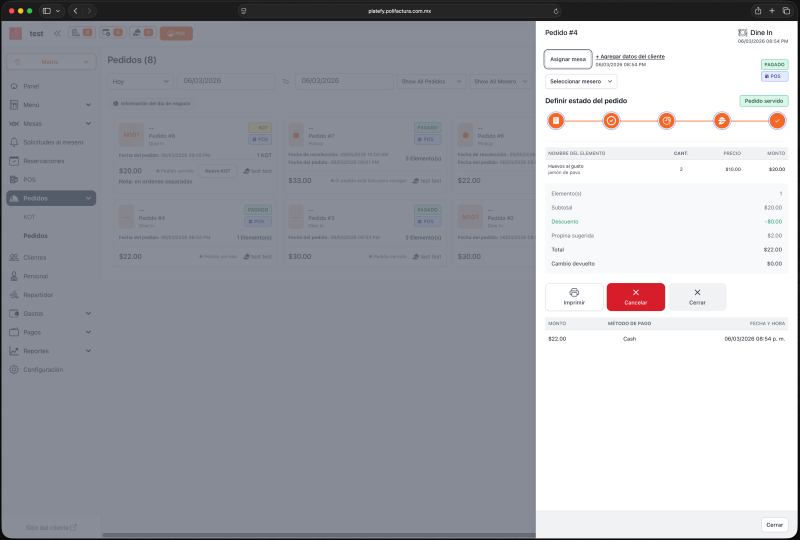Viewport: 800px width, 540px height.
Task: Click the start date field 06/03/2026
Action: click(227, 81)
